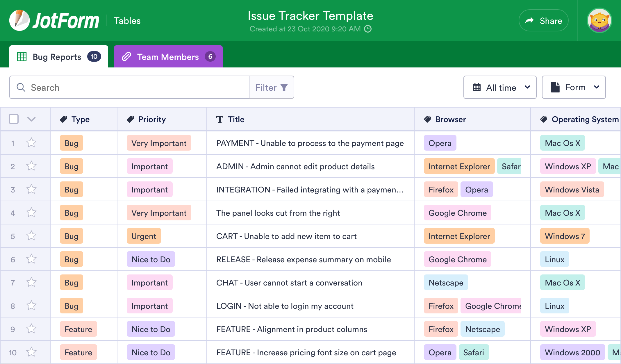Open the All time dropdown
This screenshot has height=364, width=621.
coord(500,87)
